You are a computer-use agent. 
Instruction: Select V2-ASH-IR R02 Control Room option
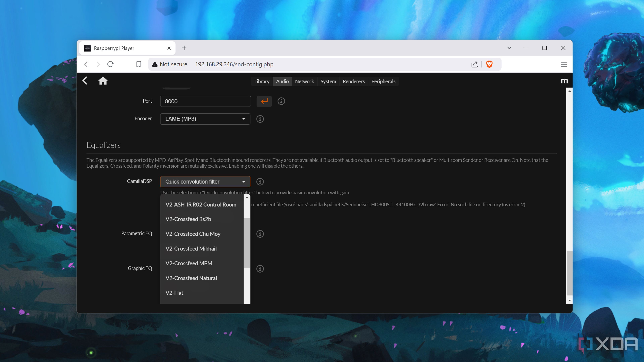coord(202,205)
